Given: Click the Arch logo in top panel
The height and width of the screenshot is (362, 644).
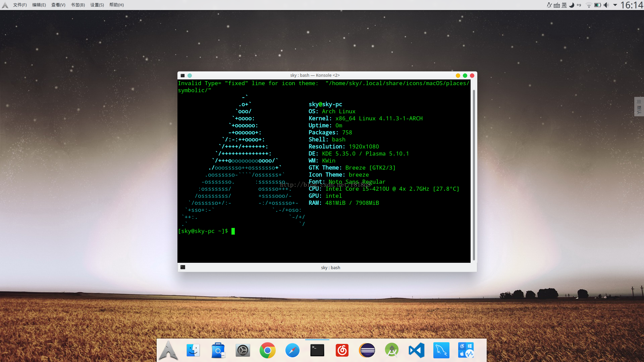Looking at the screenshot, I should 5,5.
